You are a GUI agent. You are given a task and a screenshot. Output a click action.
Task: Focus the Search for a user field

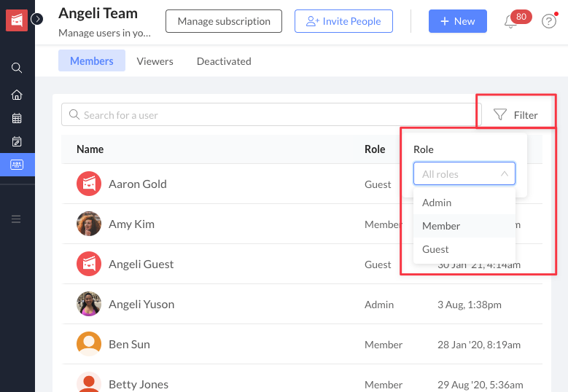click(x=271, y=114)
